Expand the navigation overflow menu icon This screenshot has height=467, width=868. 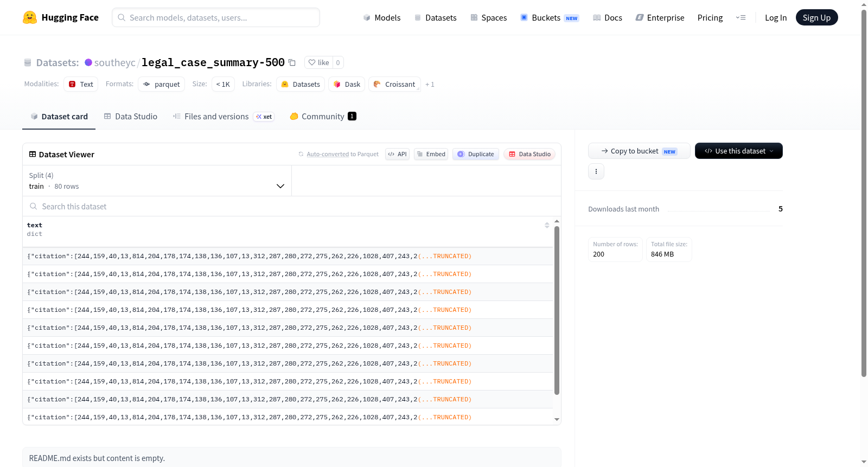(x=741, y=17)
